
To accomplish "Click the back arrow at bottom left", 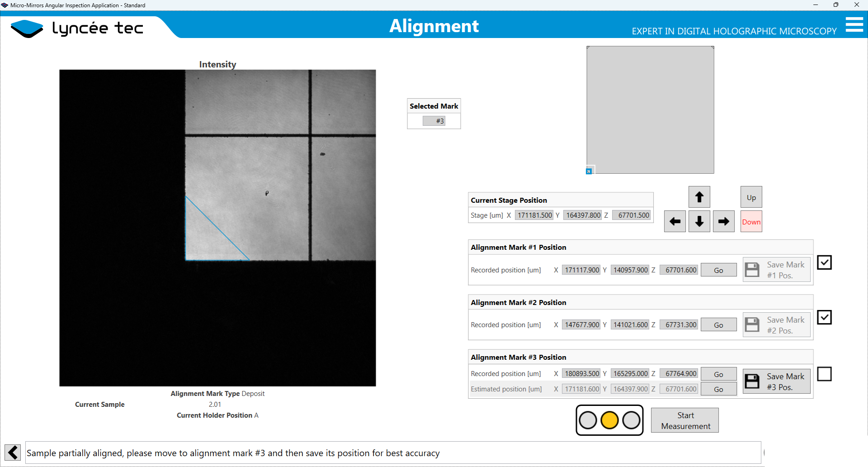I will pos(13,452).
